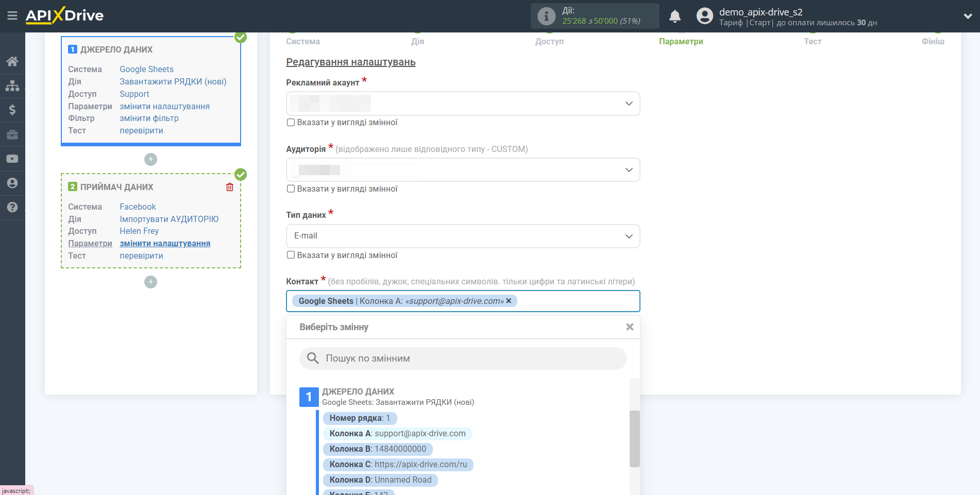Remove the Колонка A tag from Контакт field
The image size is (980, 495).
click(509, 301)
